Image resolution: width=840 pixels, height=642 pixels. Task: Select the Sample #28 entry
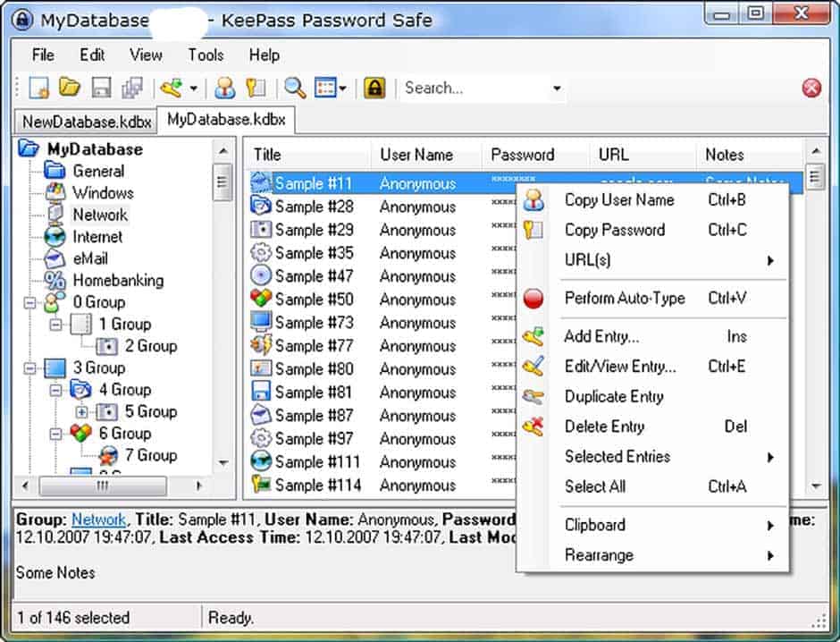[x=314, y=207]
